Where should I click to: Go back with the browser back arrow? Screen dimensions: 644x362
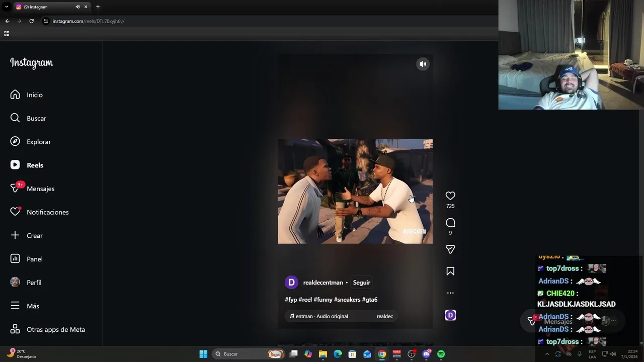[7, 21]
